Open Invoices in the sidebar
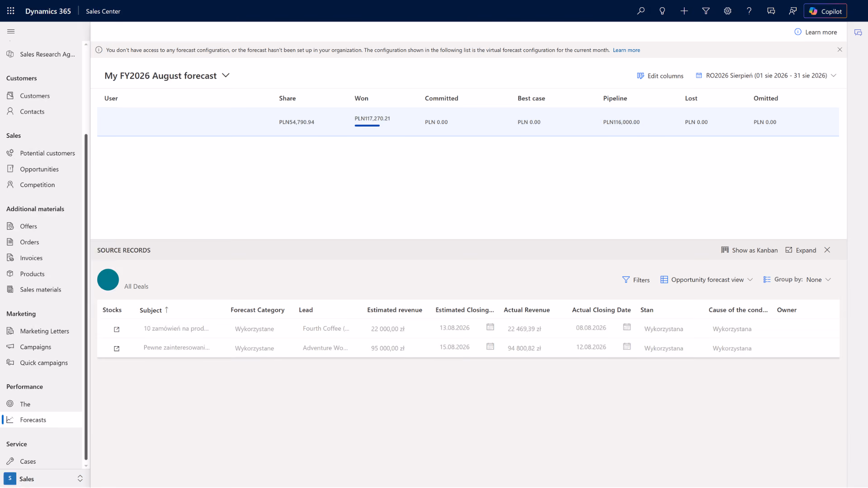Image resolution: width=868 pixels, height=488 pixels. click(31, 258)
